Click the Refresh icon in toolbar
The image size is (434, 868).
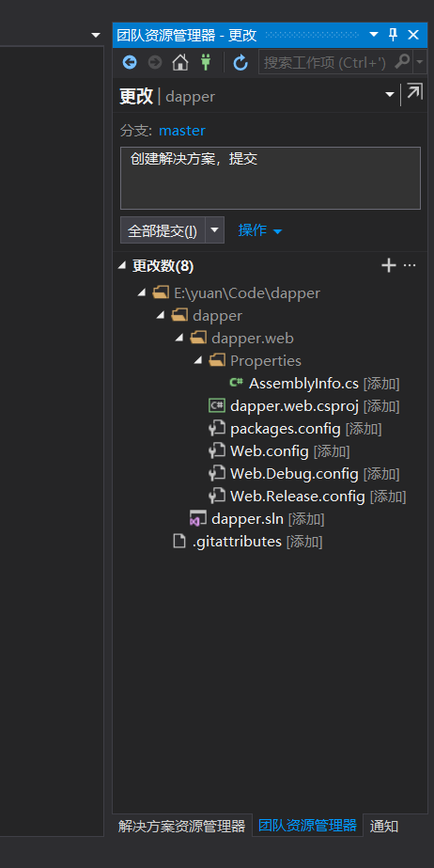pos(240,63)
